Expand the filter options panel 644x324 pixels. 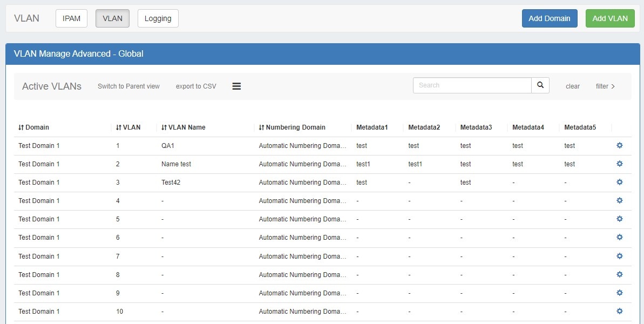point(605,86)
